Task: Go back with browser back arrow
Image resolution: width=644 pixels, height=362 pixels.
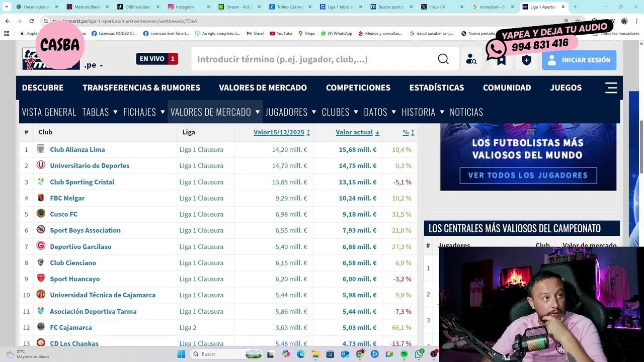Action: point(7,21)
